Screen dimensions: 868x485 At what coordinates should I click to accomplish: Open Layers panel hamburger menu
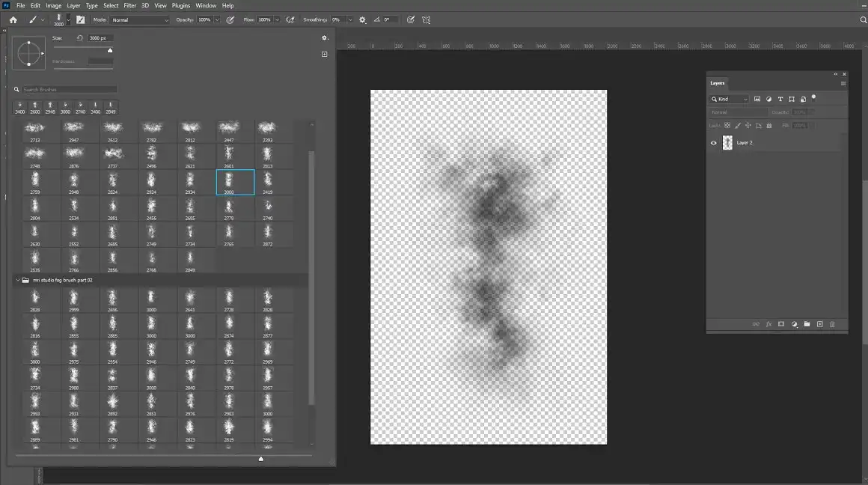coord(843,84)
